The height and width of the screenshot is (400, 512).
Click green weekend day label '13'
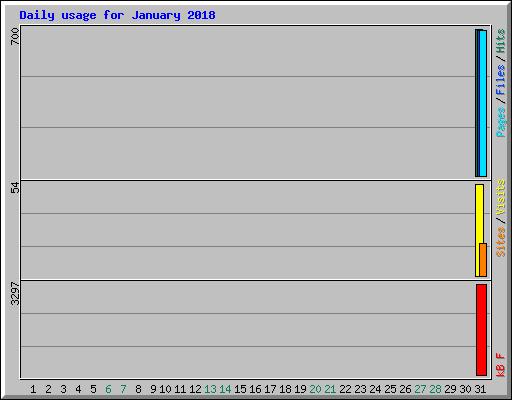point(210,389)
